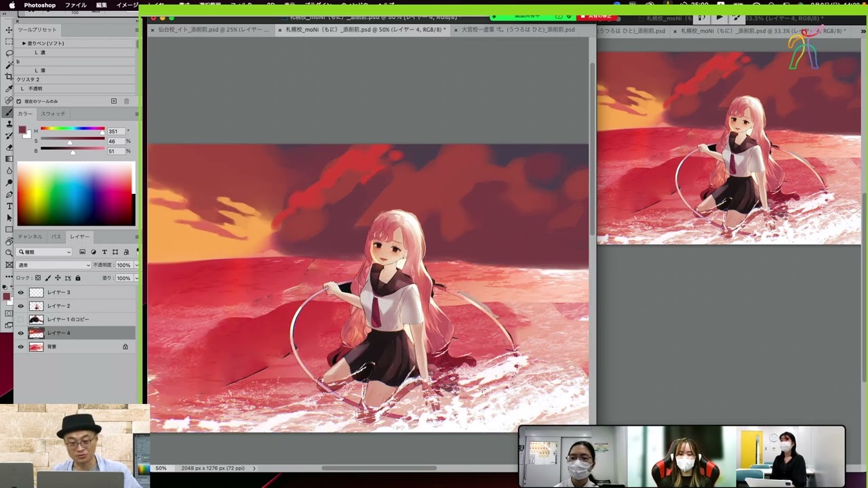
Task: Filter layers by pixel layer type
Action: point(82,251)
